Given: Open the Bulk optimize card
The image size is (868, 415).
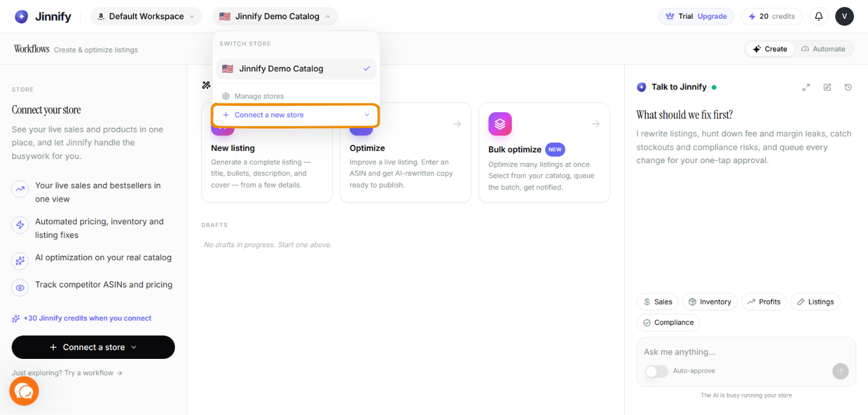Looking at the screenshot, I should (544, 153).
